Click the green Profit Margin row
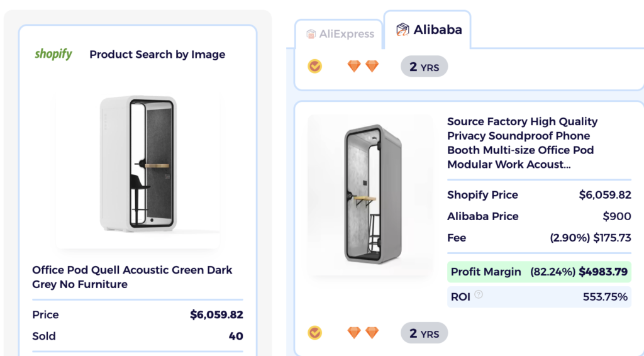The height and width of the screenshot is (356, 644). point(539,272)
